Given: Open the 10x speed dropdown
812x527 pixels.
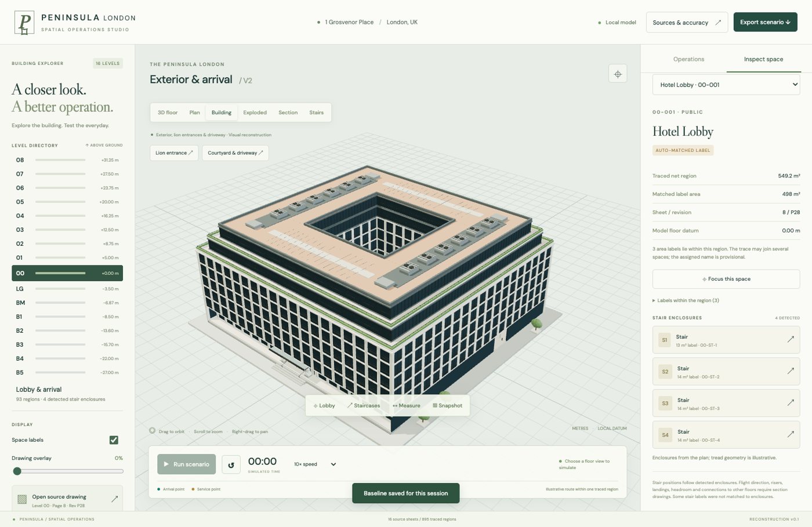Looking at the screenshot, I should [x=315, y=464].
